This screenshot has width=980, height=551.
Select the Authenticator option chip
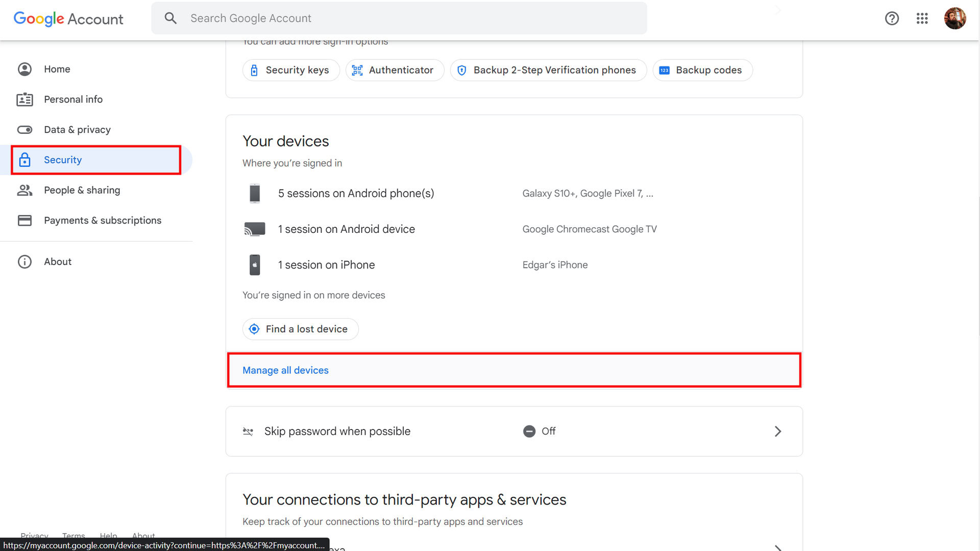pos(395,70)
